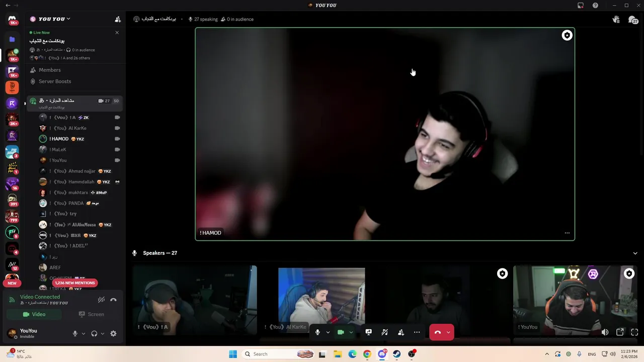Select the ! YouYou video thumbnail
The width and height of the screenshot is (644, 362).
tap(575, 301)
